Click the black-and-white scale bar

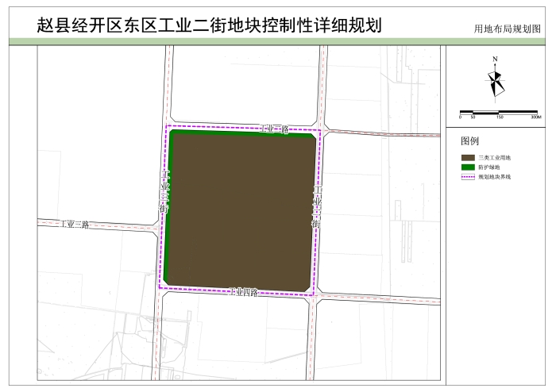click(x=499, y=112)
